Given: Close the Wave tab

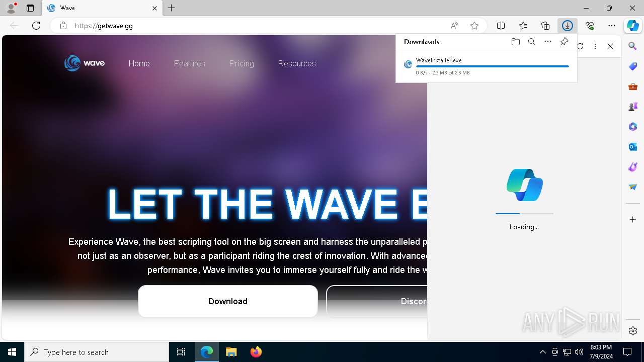Looking at the screenshot, I should (154, 8).
